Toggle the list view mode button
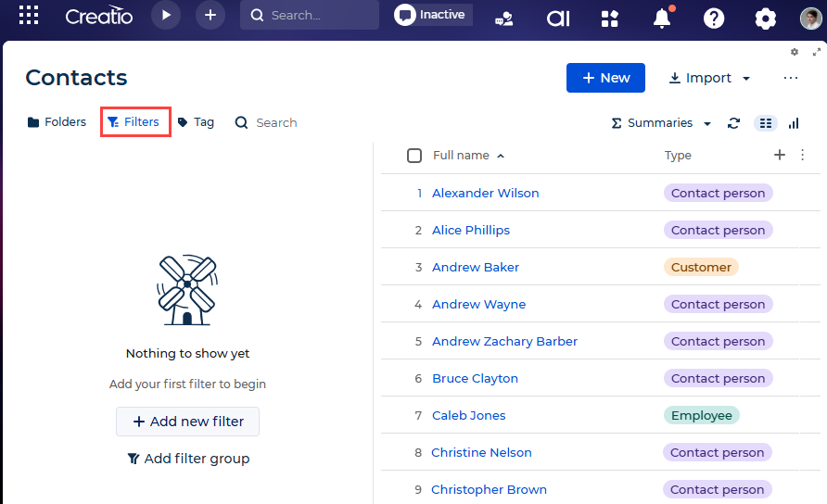Viewport: 827px width, 504px height. pyautogui.click(x=765, y=123)
